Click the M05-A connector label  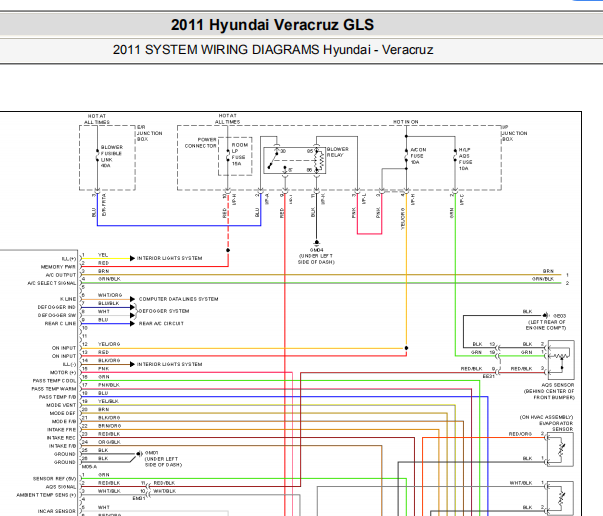(89, 466)
